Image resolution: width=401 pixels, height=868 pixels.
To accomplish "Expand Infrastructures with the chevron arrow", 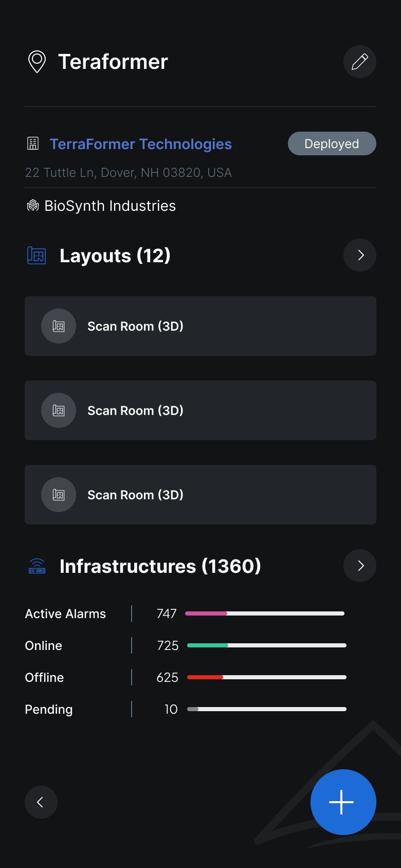I will click(x=360, y=566).
